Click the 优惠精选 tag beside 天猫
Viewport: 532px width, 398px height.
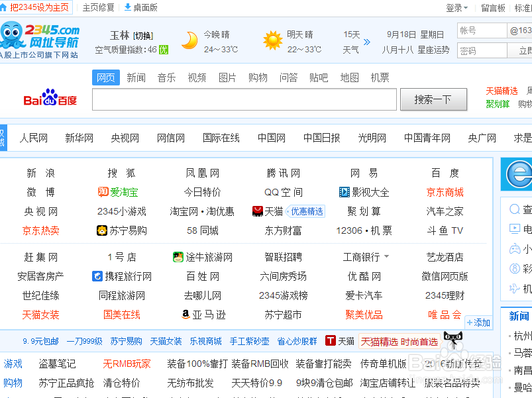pyautogui.click(x=307, y=211)
